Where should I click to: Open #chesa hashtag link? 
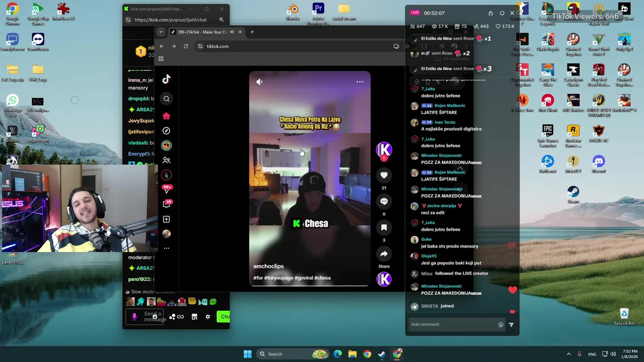point(323,278)
